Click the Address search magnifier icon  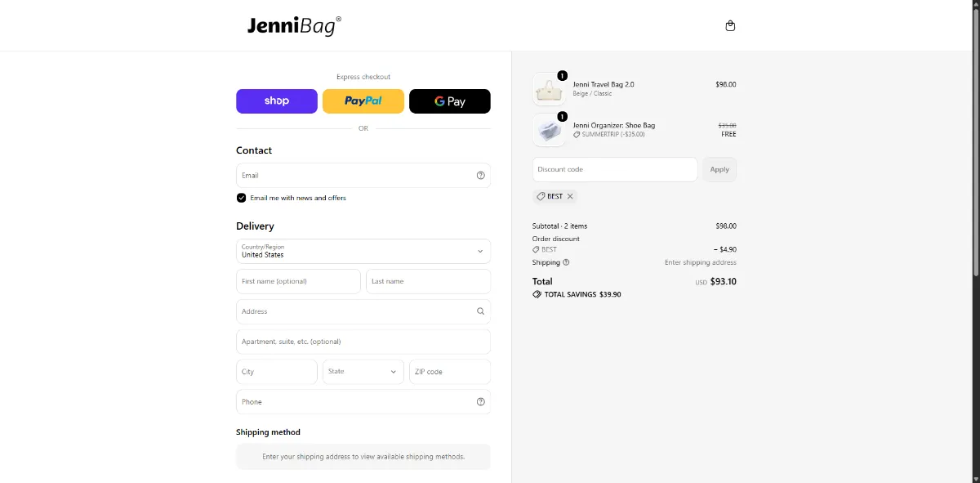480,311
